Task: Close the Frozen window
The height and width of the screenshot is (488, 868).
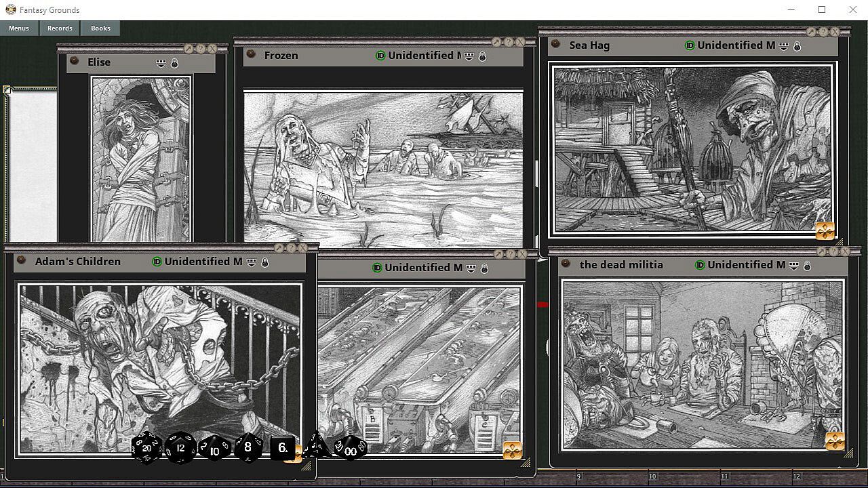Action: 520,42
